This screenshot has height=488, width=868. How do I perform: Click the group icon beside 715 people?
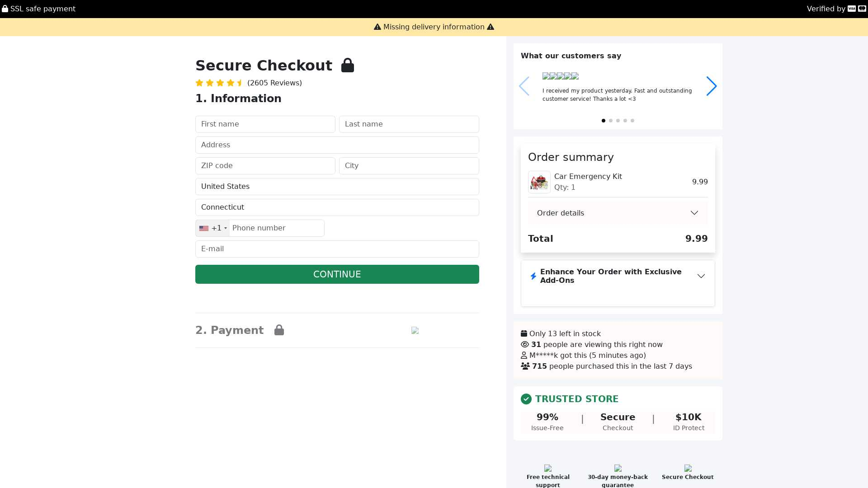(525, 366)
